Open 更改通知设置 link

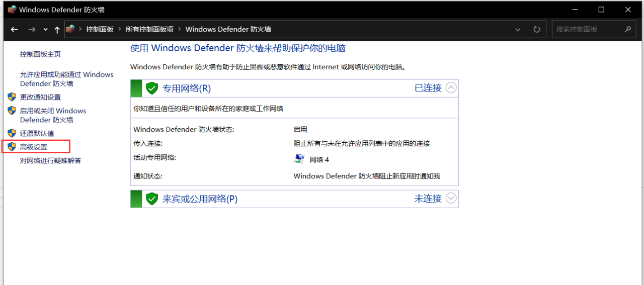40,97
